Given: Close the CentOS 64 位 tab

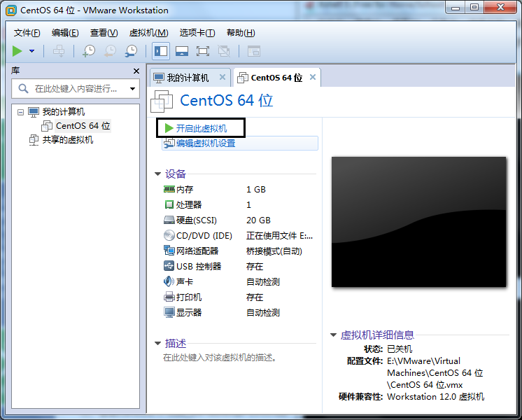Looking at the screenshot, I should [313, 77].
